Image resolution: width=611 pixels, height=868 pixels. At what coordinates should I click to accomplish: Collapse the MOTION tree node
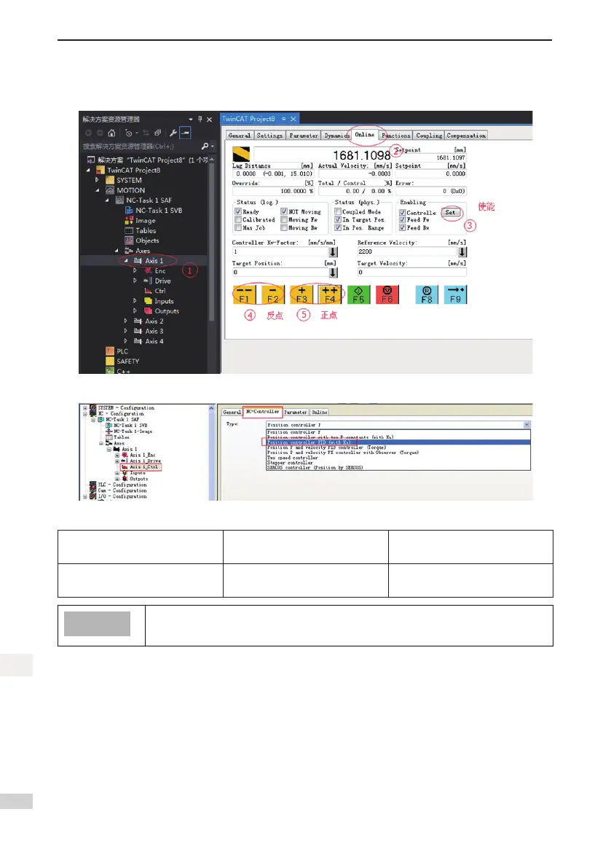tap(98, 190)
